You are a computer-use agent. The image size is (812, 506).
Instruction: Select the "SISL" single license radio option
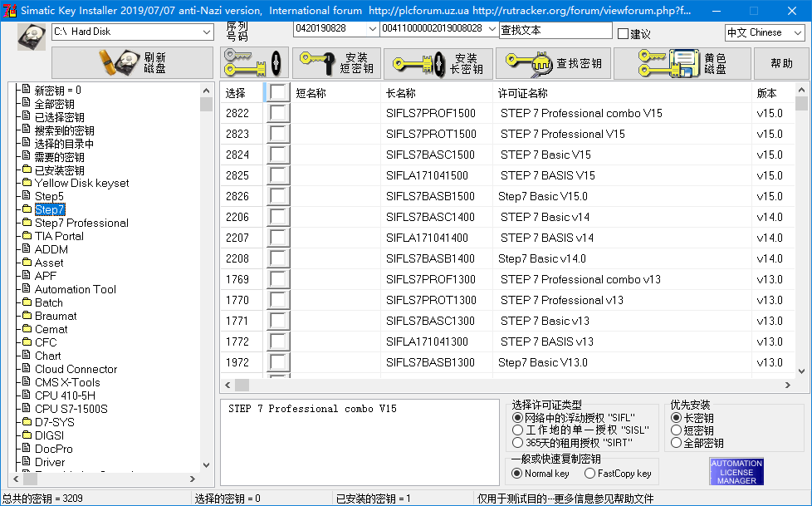click(517, 430)
